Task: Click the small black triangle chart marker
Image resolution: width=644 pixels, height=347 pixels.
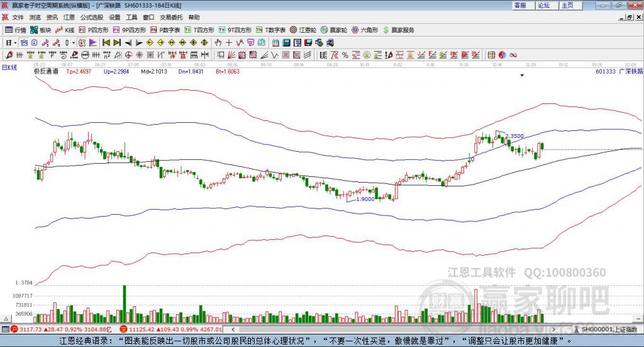Action: (x=522, y=75)
